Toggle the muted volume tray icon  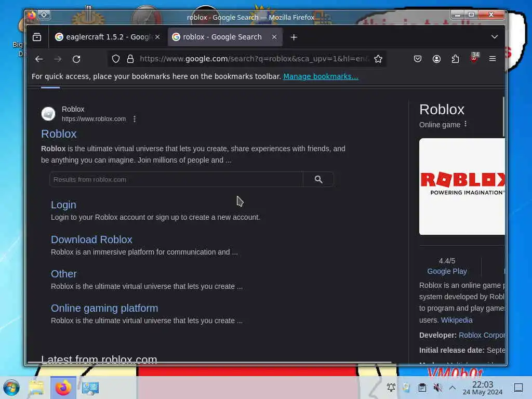[x=437, y=388]
